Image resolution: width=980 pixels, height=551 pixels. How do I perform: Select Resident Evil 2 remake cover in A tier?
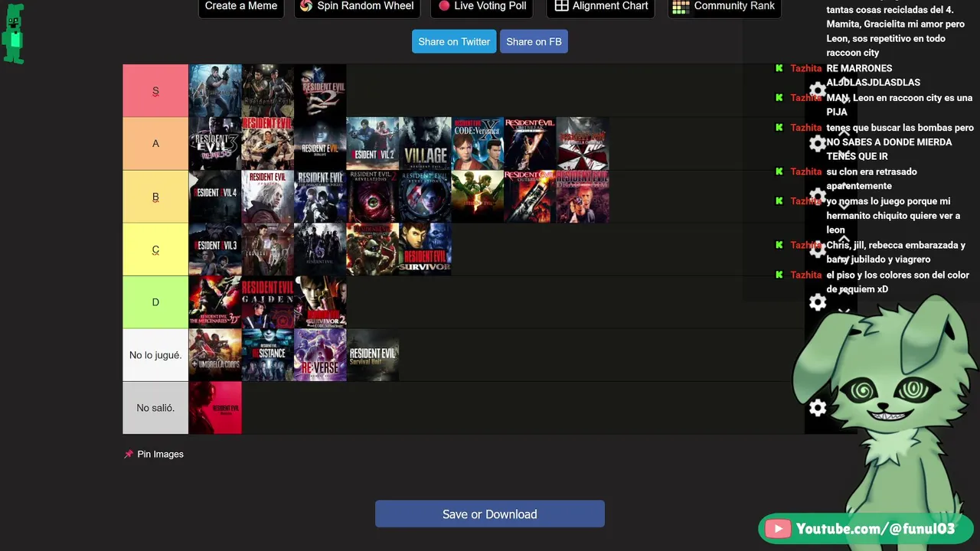(373, 144)
